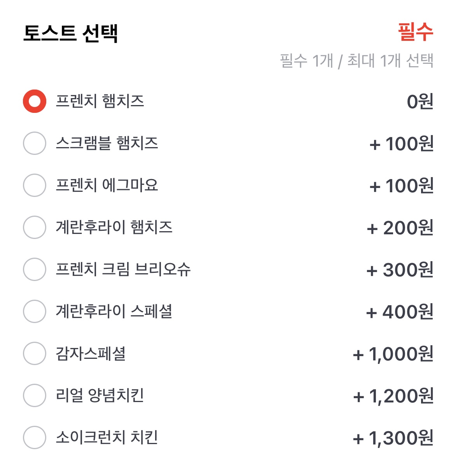The width and height of the screenshot is (458, 476).
Task: Pick the 소이크런치 치킨 radio button
Action: click(35, 437)
